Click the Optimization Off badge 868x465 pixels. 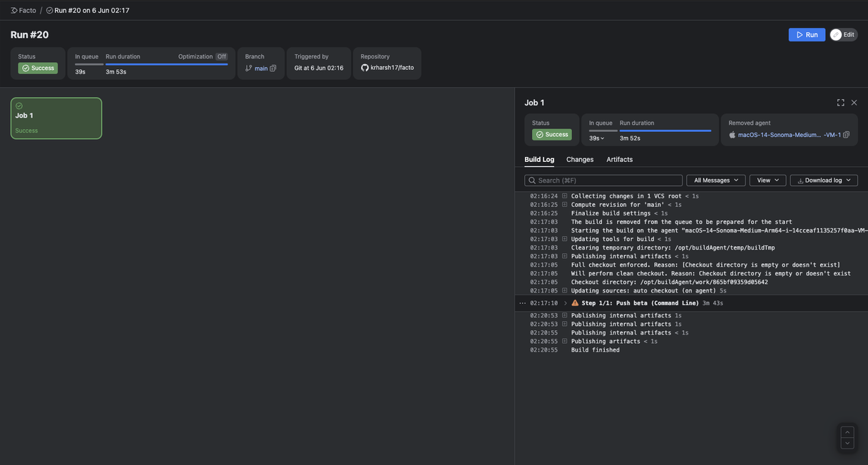tap(222, 56)
